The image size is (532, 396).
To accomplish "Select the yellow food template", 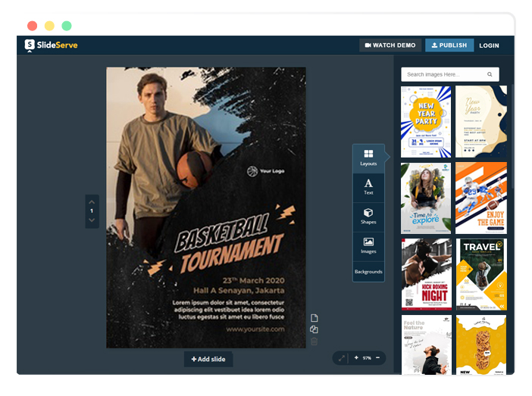I will pyautogui.click(x=481, y=345).
